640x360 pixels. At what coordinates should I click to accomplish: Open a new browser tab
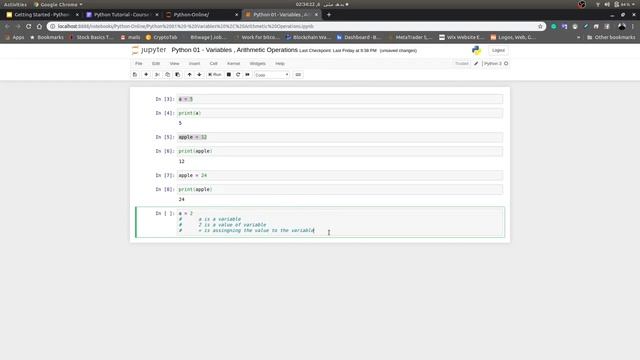coord(329,15)
